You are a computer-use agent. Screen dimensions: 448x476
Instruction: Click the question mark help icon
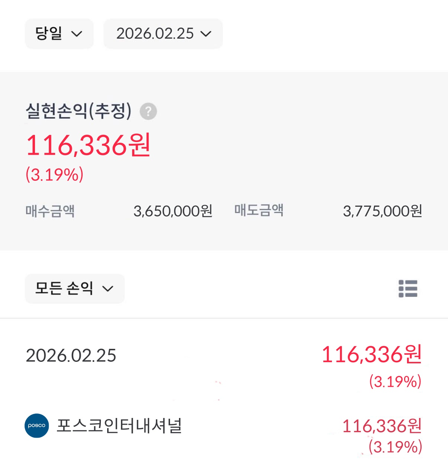coord(148,112)
